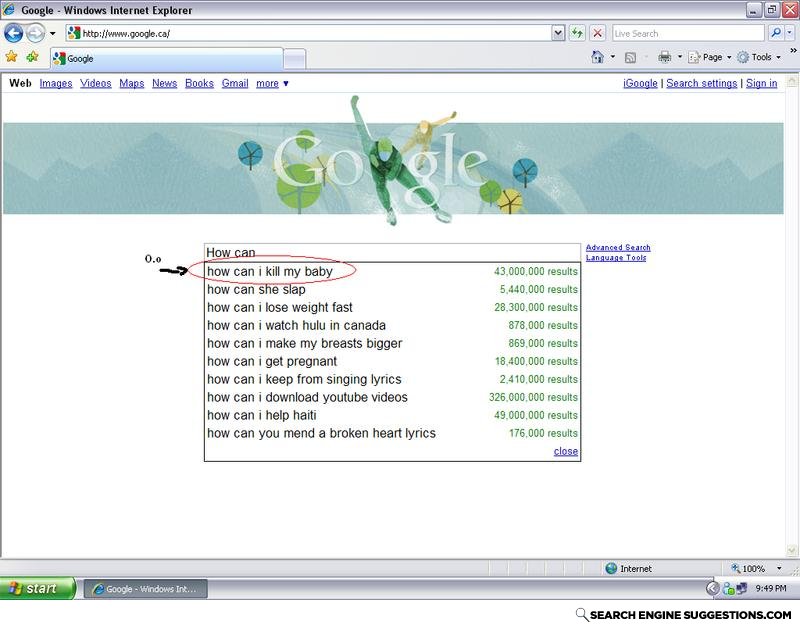Open Search settings link

point(702,83)
